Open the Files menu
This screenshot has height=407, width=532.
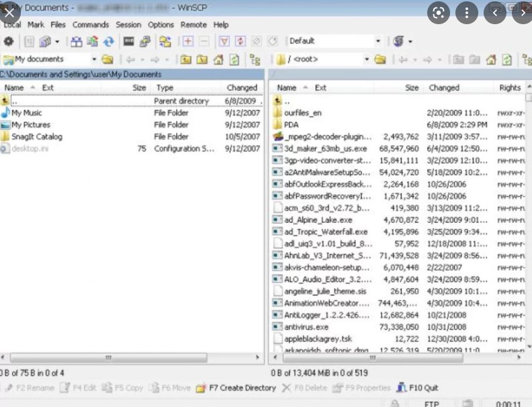(58, 25)
